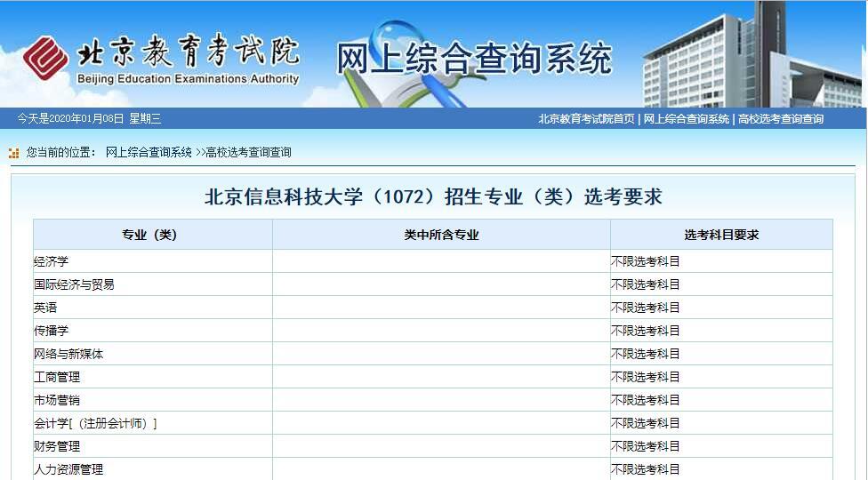The image size is (868, 480).
Task: Click the 网上综合查询系统 banner title
Action: tap(474, 58)
